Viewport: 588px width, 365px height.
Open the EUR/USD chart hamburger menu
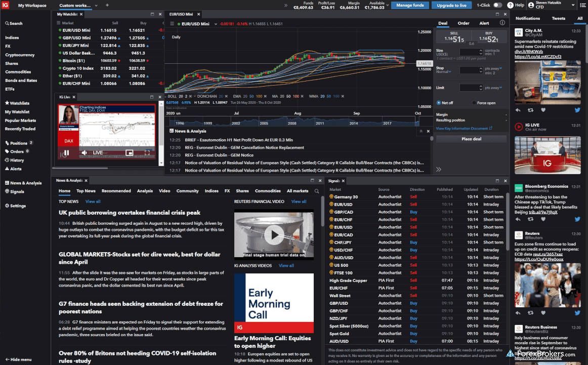pos(172,24)
